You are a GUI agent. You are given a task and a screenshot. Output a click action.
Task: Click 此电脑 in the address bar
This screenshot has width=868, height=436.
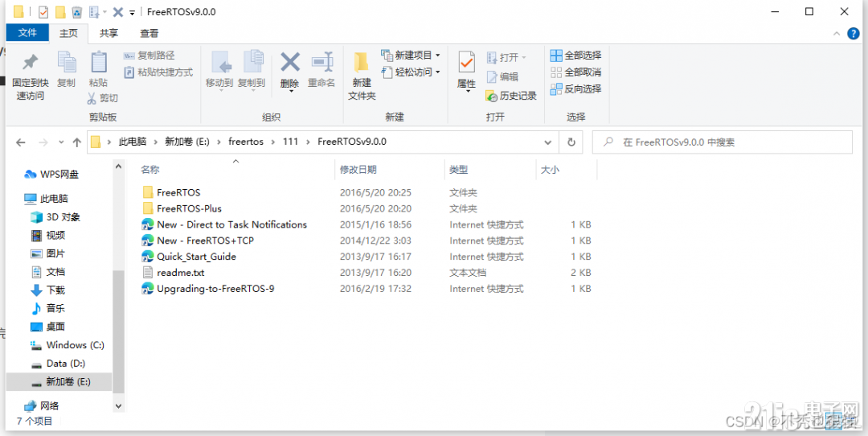(x=133, y=142)
